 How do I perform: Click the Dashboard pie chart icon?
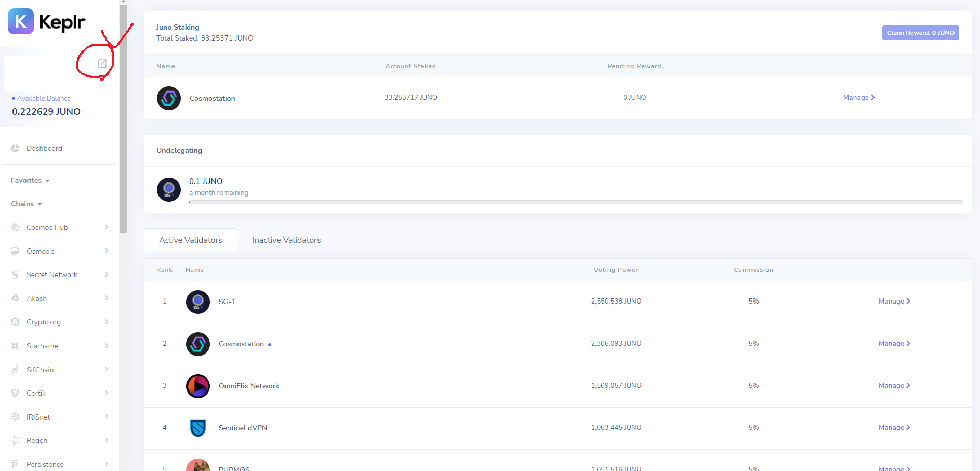click(x=15, y=148)
